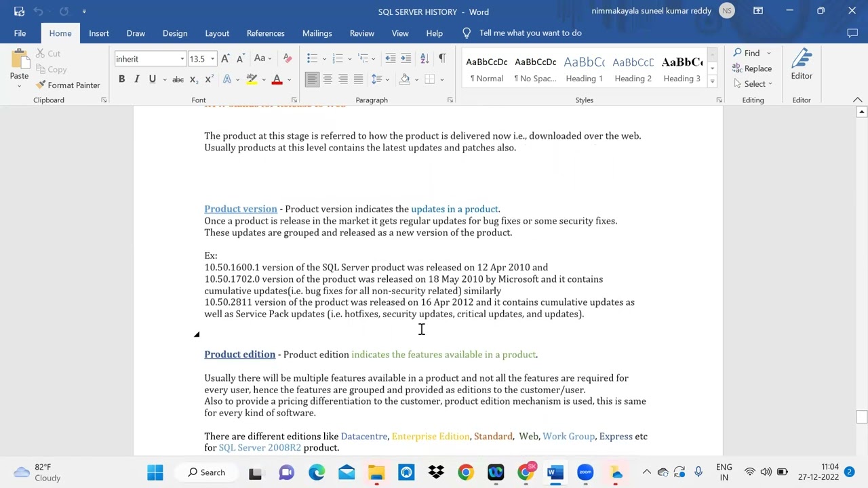The width and height of the screenshot is (868, 488).
Task: Open File Explorer from taskbar
Action: click(x=376, y=472)
